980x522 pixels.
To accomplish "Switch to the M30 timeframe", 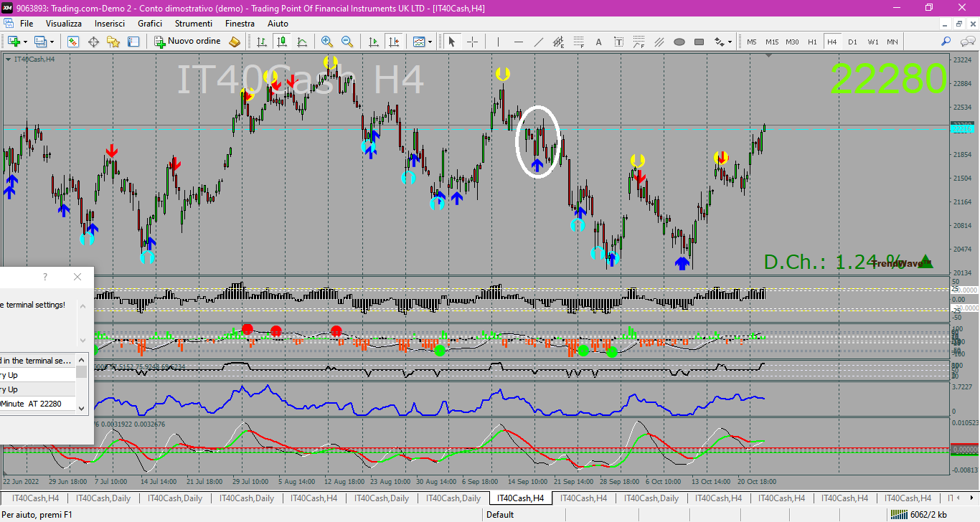I will coord(792,42).
